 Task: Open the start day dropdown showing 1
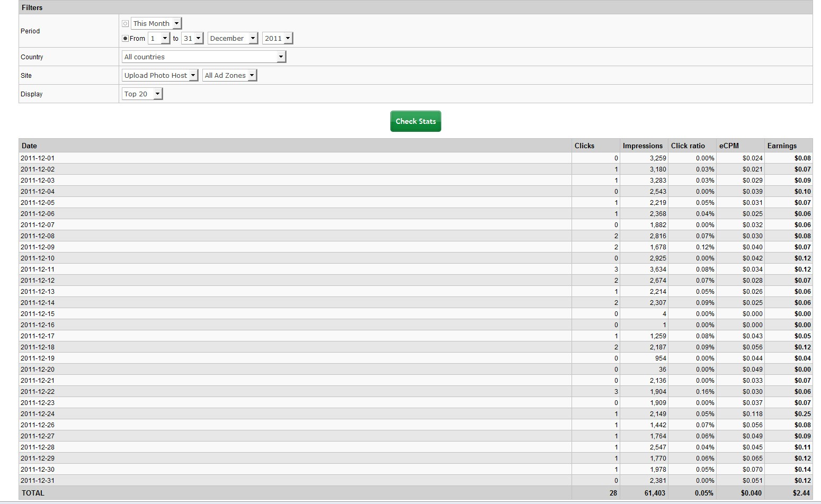[x=158, y=38]
